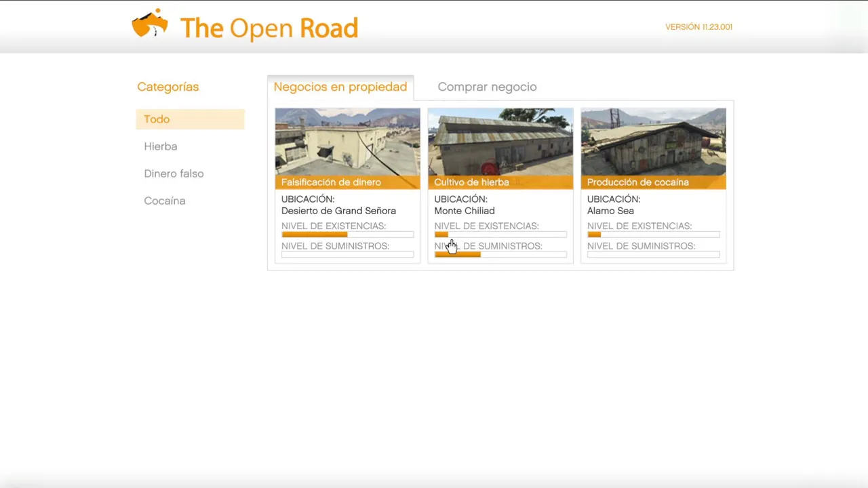Open the Negocios en propiedad tab
Image resolution: width=868 pixels, height=488 pixels.
coord(340,87)
